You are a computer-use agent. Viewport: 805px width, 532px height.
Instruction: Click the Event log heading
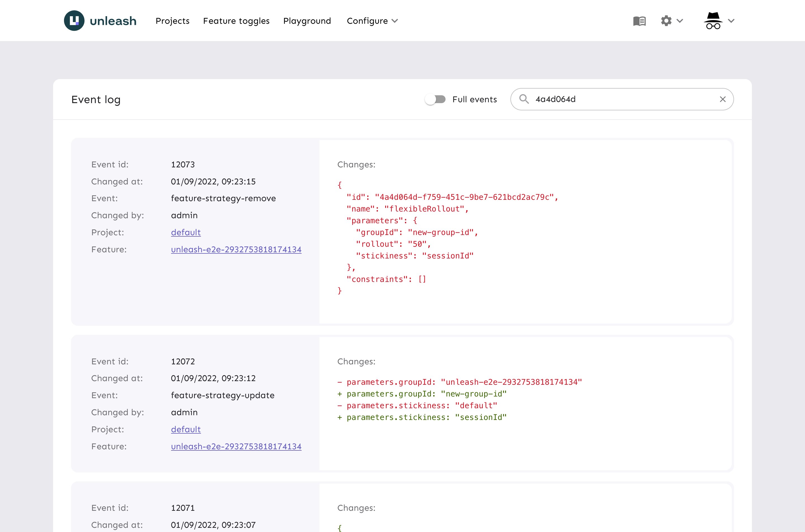(x=96, y=99)
